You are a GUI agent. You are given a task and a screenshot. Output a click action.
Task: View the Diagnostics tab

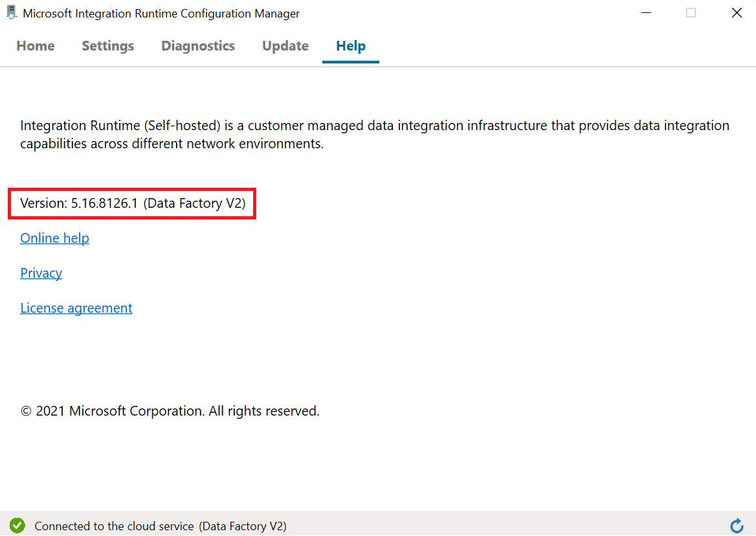(197, 45)
